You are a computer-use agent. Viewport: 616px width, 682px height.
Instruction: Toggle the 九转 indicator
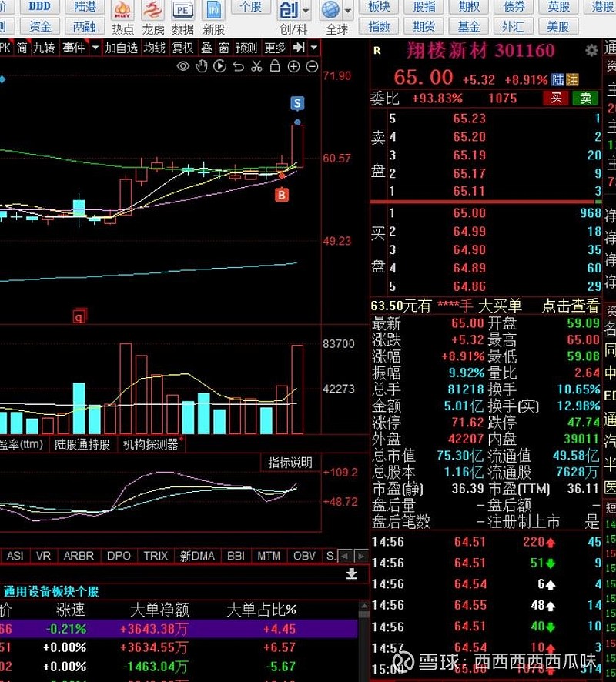coord(44,48)
